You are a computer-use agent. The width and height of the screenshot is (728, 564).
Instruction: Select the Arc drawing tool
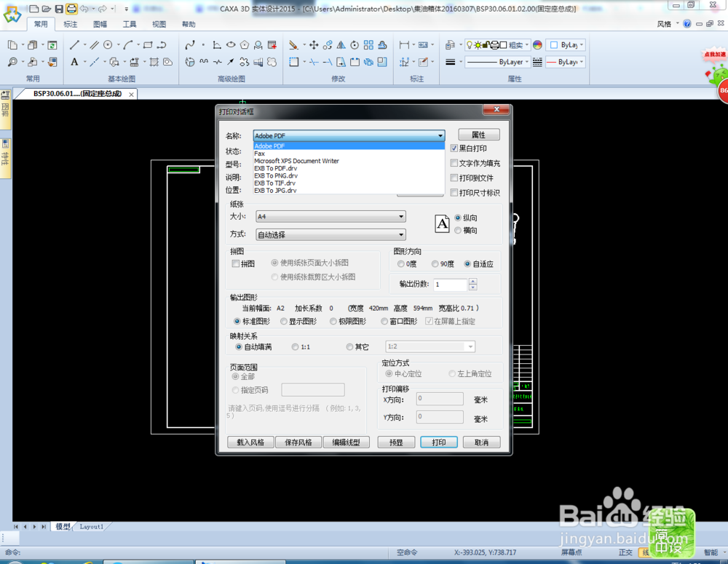click(128, 45)
